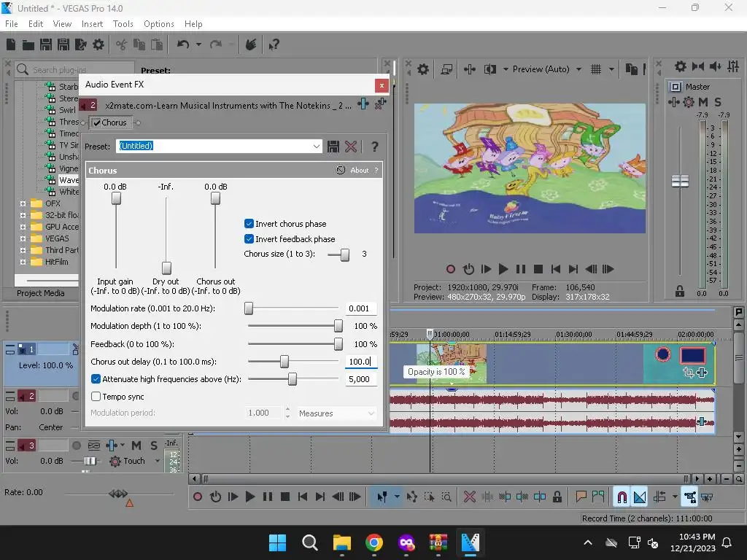Click the Overlays grid icon in preview
The height and width of the screenshot is (560, 747).
pyautogui.click(x=596, y=69)
